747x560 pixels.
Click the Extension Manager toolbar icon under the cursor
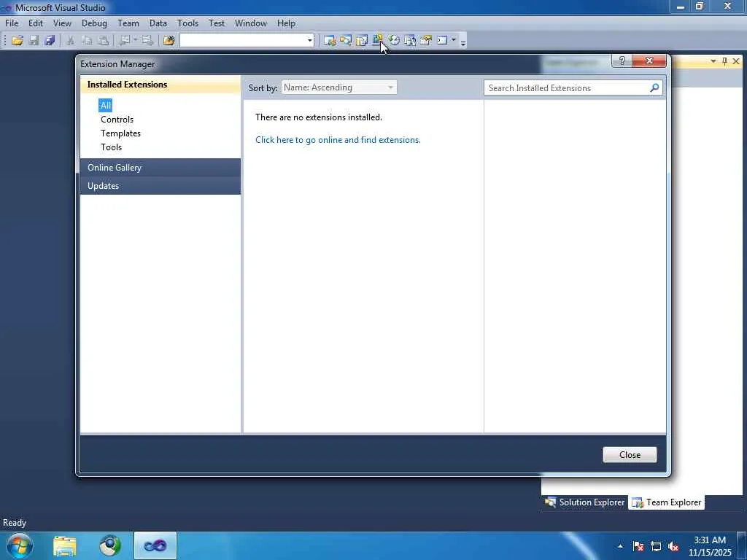pos(378,41)
